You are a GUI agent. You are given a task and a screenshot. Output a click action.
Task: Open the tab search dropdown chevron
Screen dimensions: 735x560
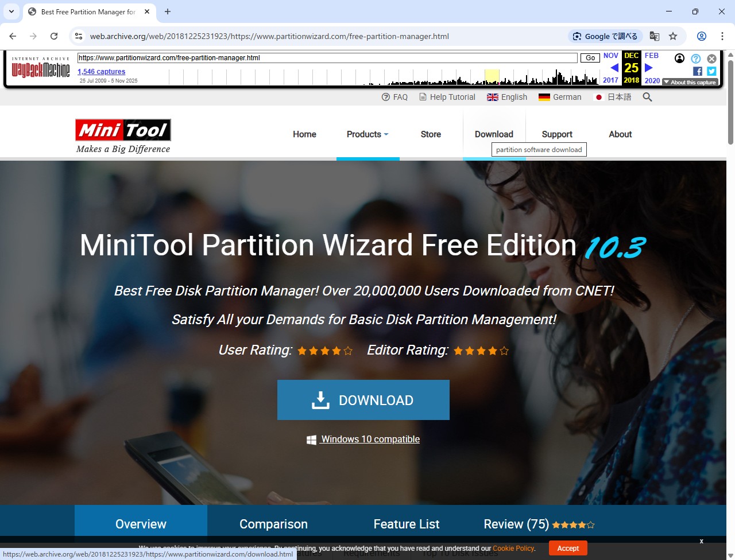click(11, 11)
